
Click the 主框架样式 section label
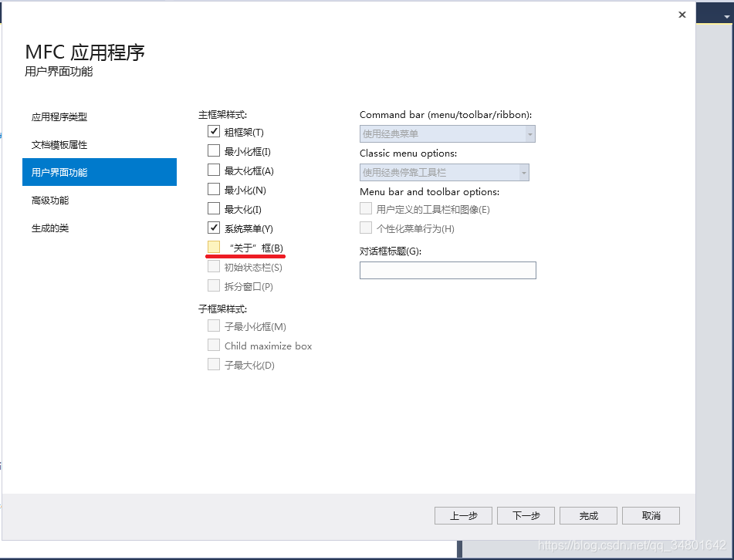223,115
